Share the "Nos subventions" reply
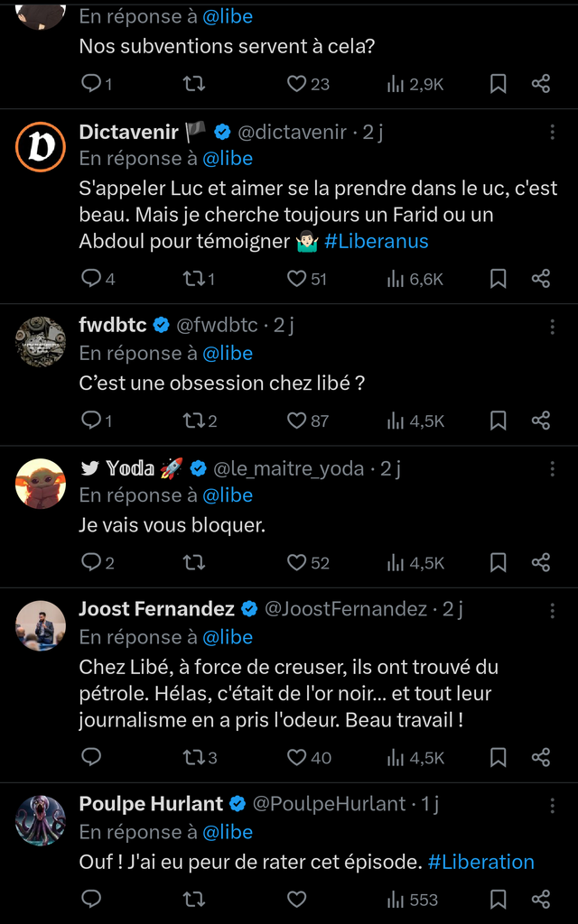 (x=541, y=84)
